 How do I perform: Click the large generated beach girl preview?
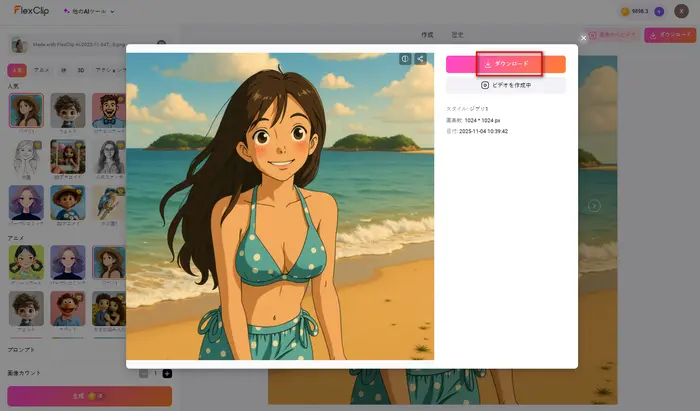[x=280, y=206]
